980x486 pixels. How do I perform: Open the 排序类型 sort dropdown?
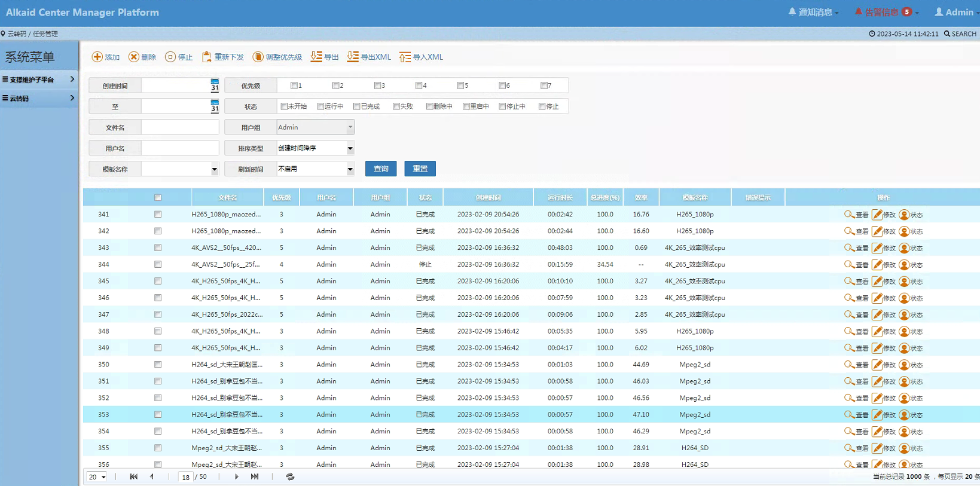point(316,148)
